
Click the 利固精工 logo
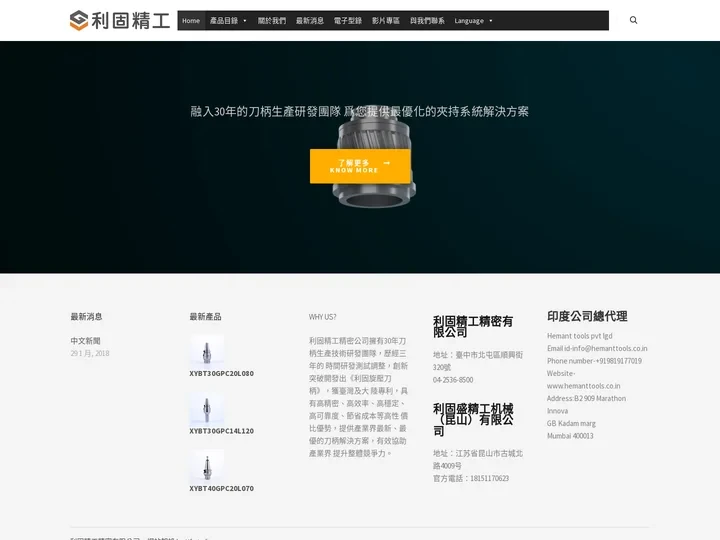[x=120, y=21]
